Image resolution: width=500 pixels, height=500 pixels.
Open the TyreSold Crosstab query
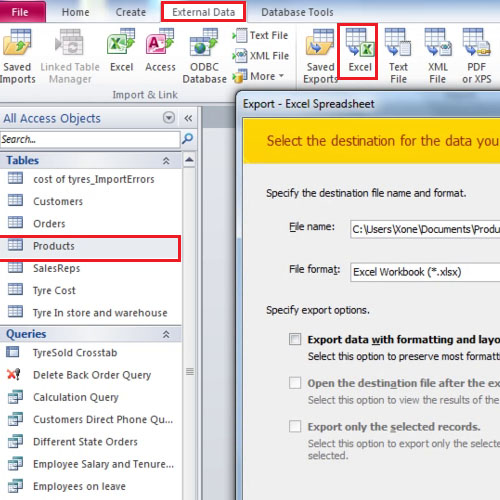pyautogui.click(x=91, y=353)
